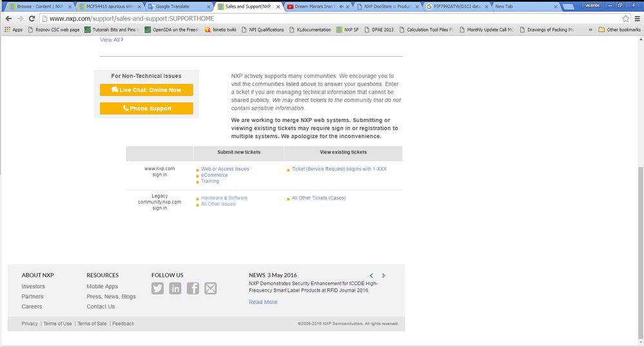Open NXP Twitter page icon
Screen dimensions: 644x347
point(157,288)
